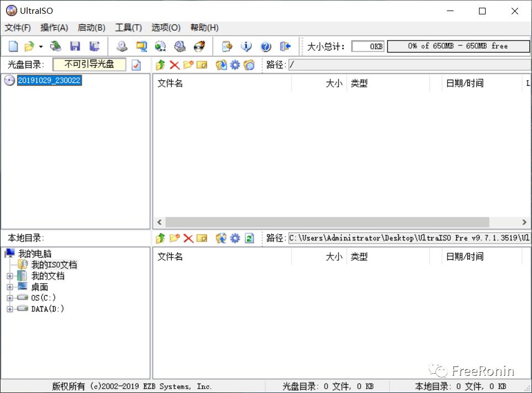Click disc properties icon after the gear
The image size is (532, 393).
[249, 65]
